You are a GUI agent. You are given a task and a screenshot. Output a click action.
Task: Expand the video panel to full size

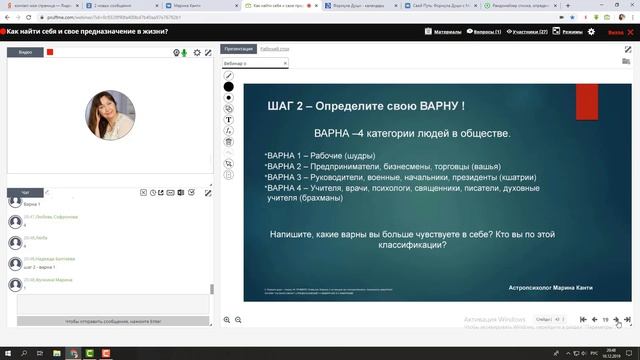208,52
